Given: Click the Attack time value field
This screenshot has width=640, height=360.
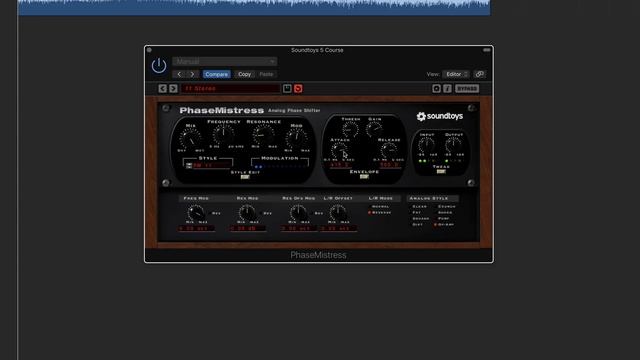Looking at the screenshot, I should pyautogui.click(x=340, y=165).
